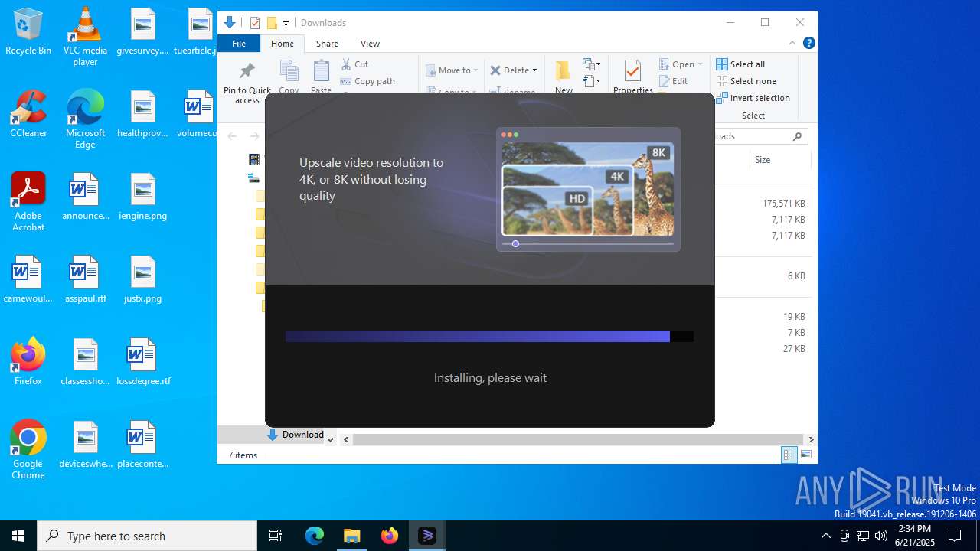Select the iengine.png desktop file

coord(142,197)
